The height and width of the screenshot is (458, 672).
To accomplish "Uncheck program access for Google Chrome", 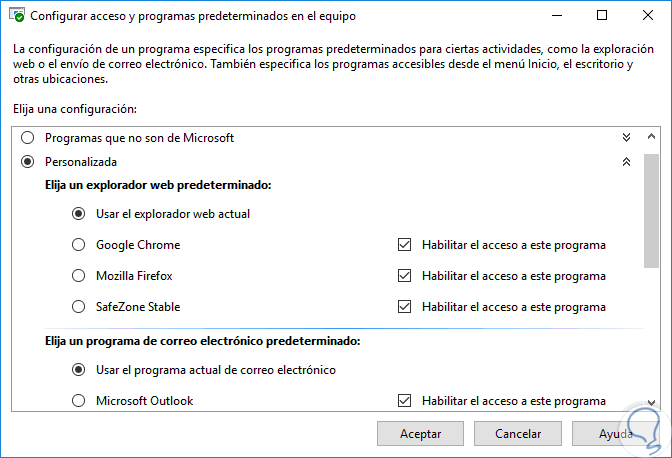I will 404,245.
